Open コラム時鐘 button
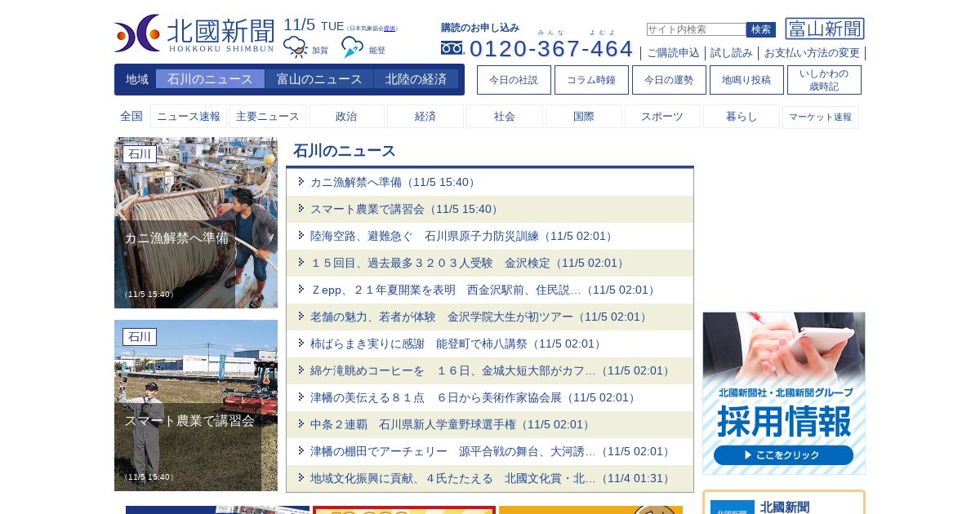 [591, 80]
